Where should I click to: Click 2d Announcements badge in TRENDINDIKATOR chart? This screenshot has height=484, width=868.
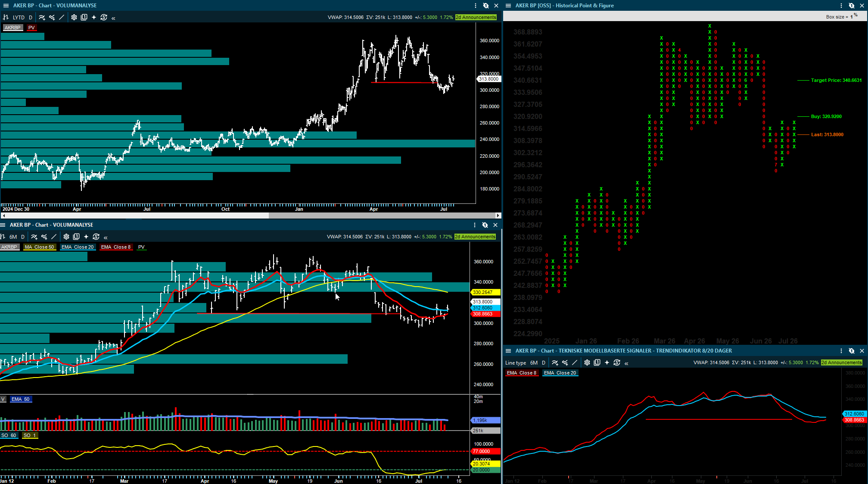coord(842,363)
